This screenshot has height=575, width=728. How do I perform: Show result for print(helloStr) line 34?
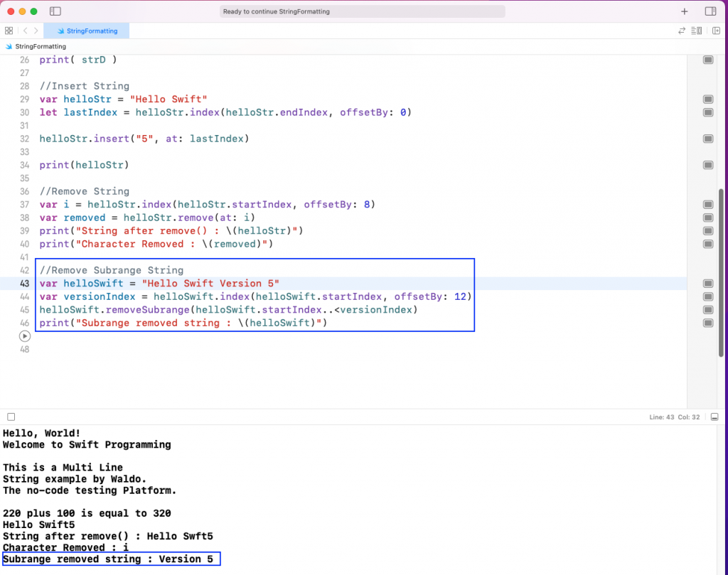point(707,165)
